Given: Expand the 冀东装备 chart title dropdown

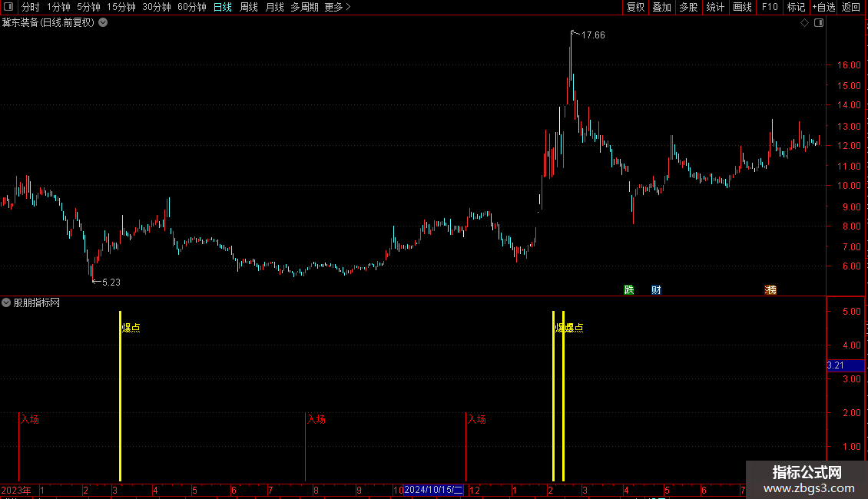Looking at the screenshot, I should click(103, 23).
